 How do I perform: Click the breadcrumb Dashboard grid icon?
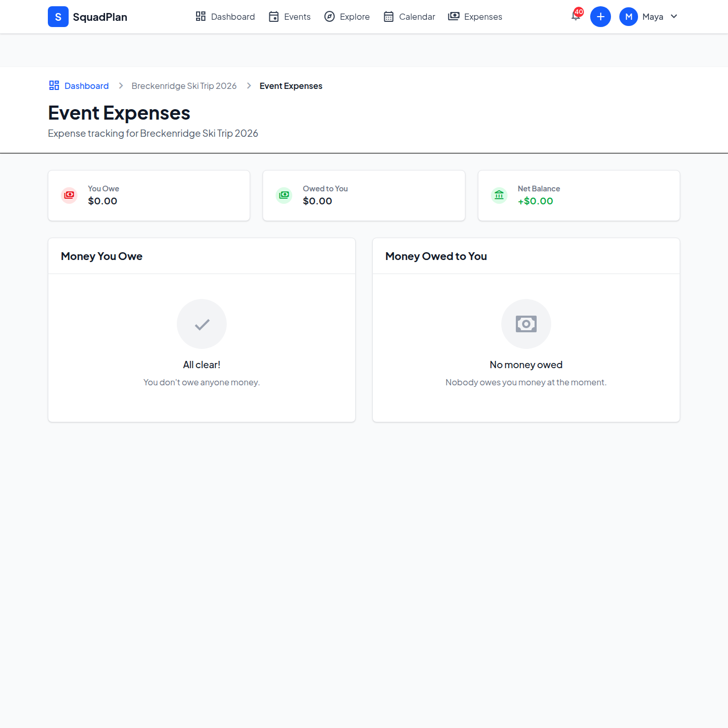54,85
